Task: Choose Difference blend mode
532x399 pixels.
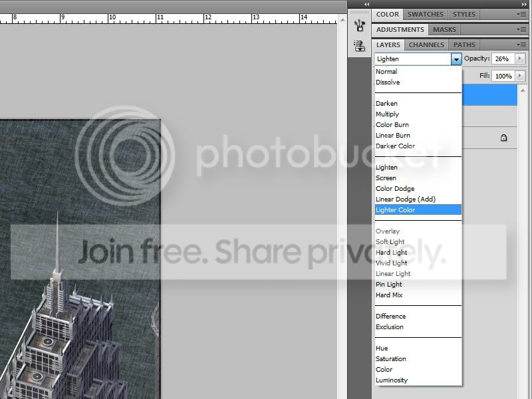Action: pos(418,317)
